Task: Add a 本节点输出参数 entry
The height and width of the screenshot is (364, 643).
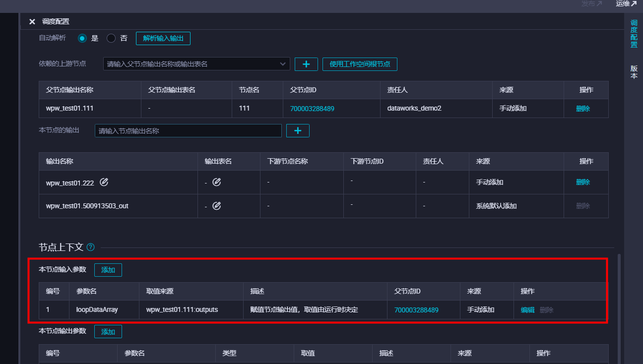Action: point(108,331)
